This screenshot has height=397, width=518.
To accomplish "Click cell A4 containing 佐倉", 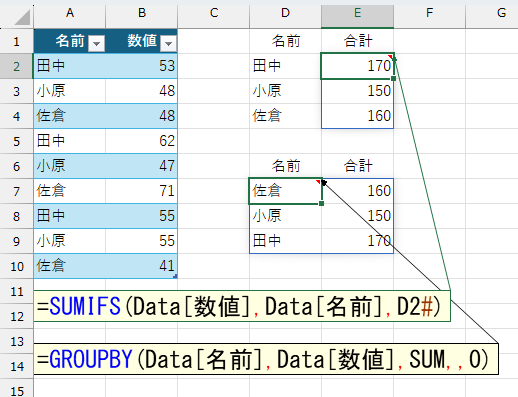I will tap(70, 116).
